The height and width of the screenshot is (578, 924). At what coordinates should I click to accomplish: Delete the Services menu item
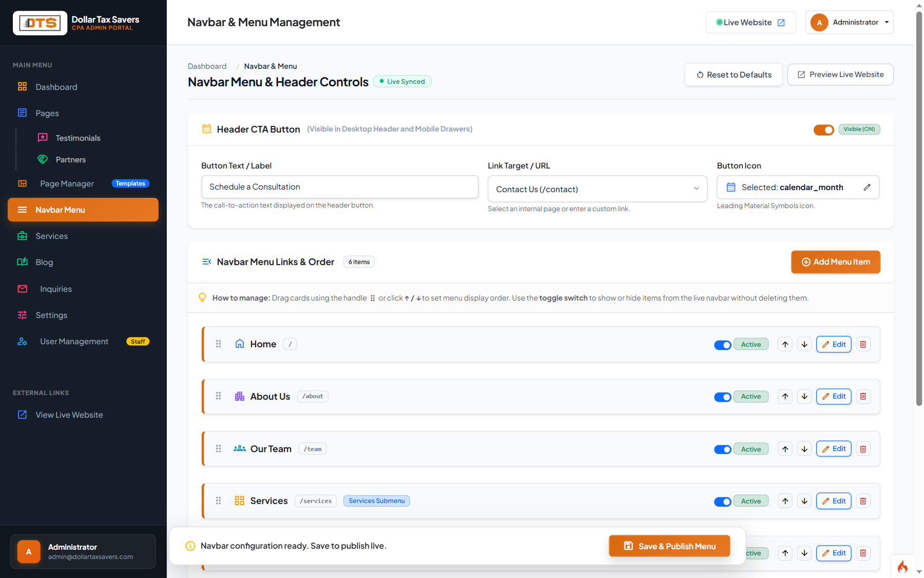pyautogui.click(x=863, y=501)
